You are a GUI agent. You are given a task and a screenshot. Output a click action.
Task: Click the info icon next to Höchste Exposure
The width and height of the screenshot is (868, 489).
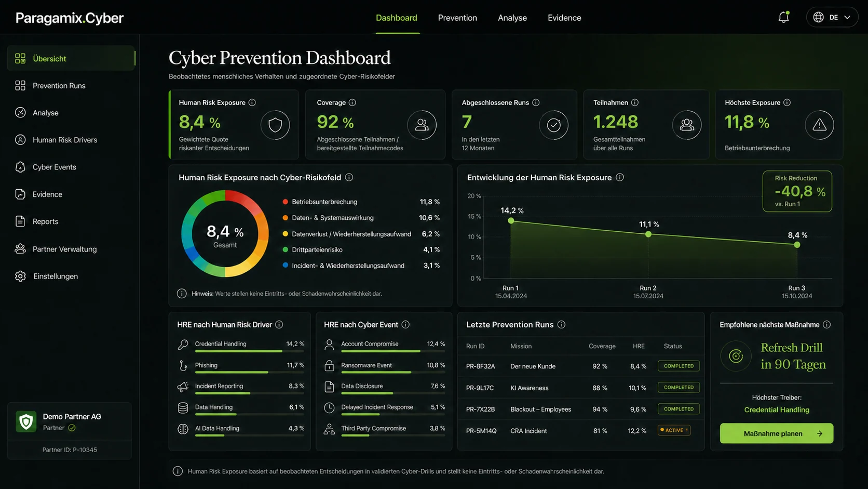coord(787,102)
